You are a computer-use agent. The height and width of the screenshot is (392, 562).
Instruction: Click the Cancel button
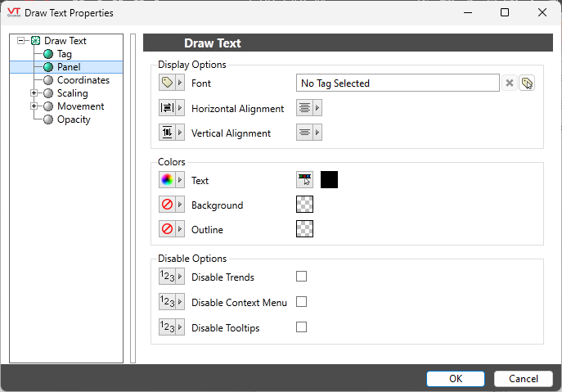click(x=523, y=378)
